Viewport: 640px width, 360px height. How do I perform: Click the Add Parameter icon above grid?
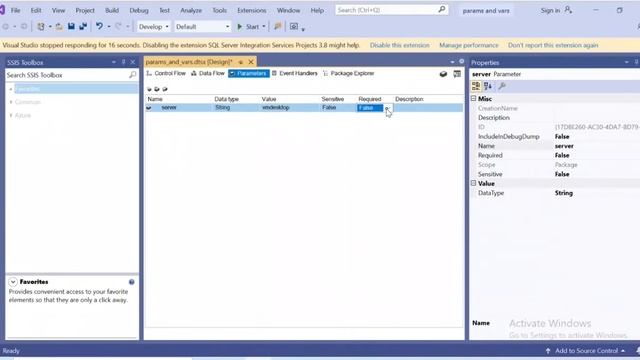click(x=149, y=89)
